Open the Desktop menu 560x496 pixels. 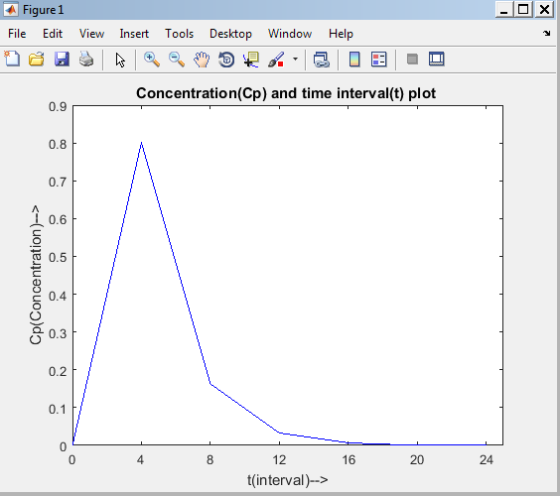click(x=231, y=34)
